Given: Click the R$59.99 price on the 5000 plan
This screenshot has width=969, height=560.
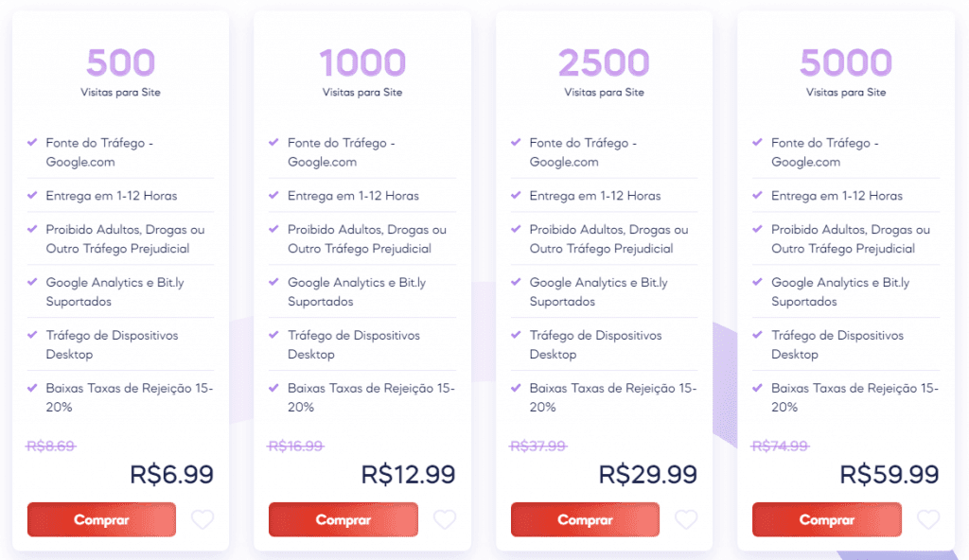Looking at the screenshot, I should coord(890,474).
